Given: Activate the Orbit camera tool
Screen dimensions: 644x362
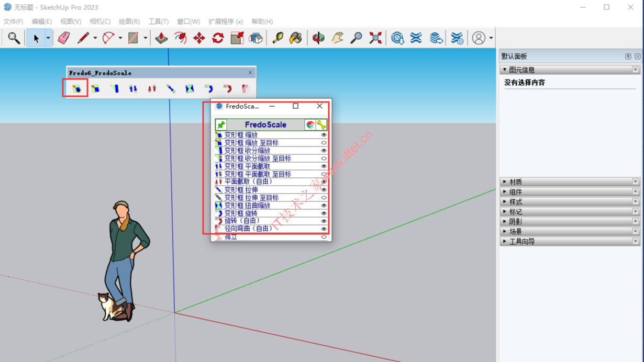Looking at the screenshot, I should (318, 38).
